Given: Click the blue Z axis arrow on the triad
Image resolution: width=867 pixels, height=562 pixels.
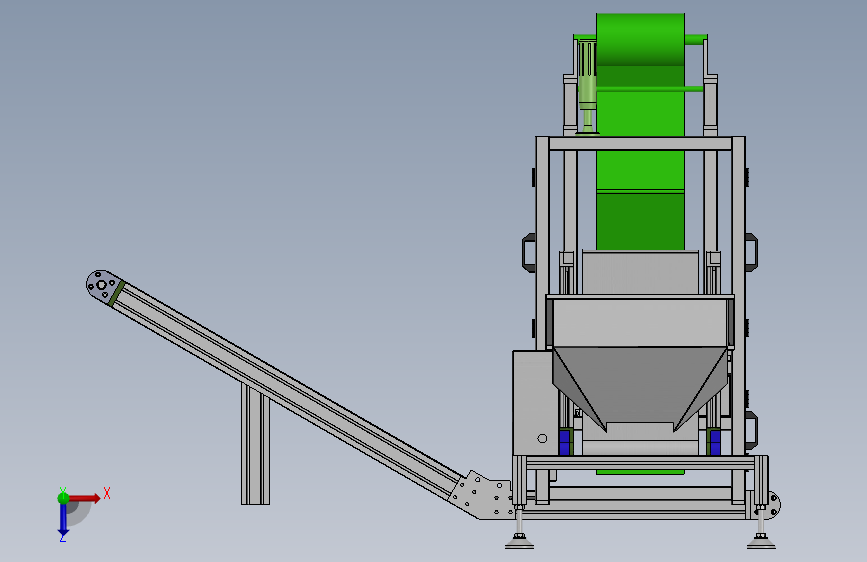Looking at the screenshot, I should click(63, 520).
